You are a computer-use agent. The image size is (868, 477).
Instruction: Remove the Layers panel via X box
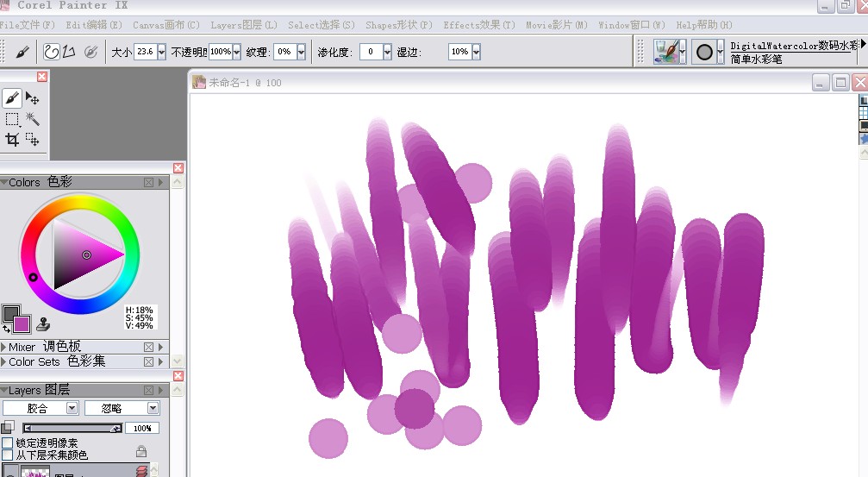coord(148,390)
